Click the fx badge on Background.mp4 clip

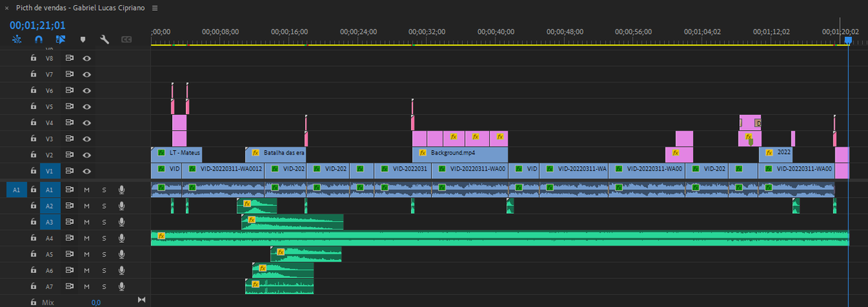(x=423, y=154)
